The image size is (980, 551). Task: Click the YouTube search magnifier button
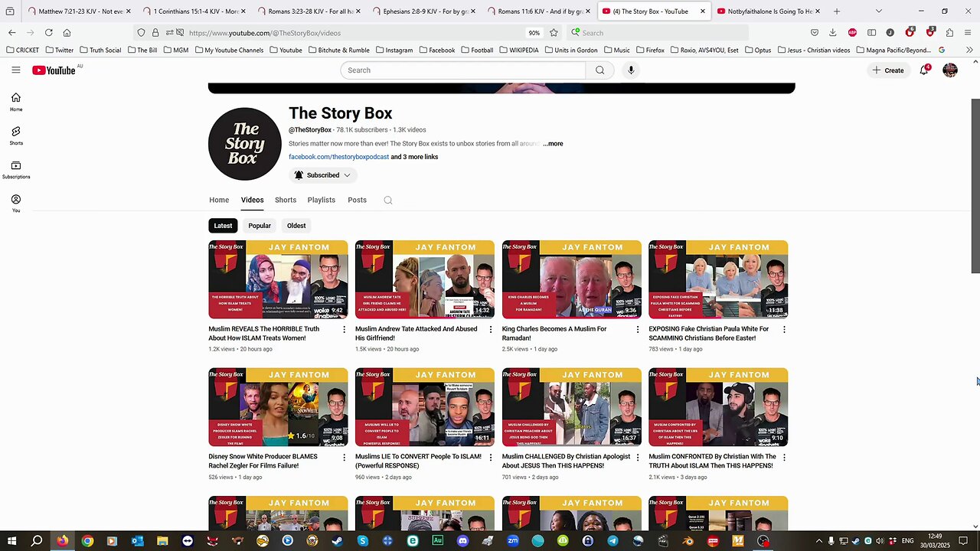point(599,70)
